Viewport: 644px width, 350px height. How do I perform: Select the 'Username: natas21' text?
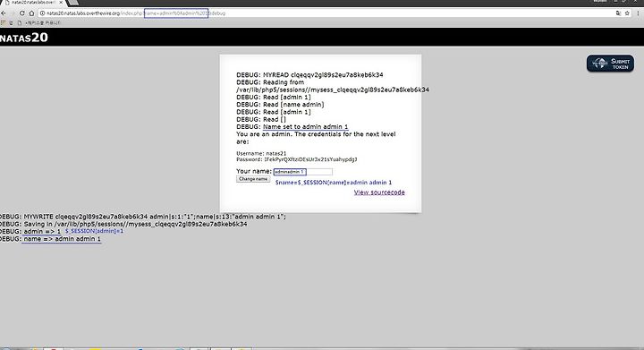(x=261, y=153)
